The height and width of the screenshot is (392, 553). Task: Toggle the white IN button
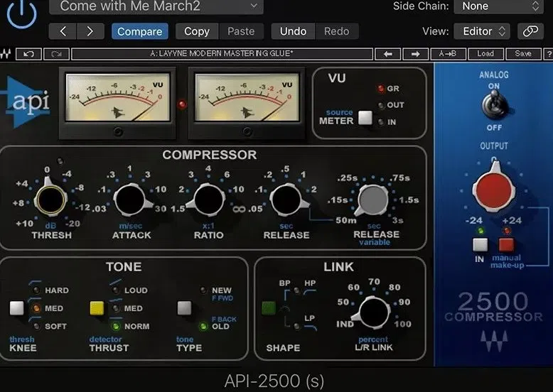point(480,245)
